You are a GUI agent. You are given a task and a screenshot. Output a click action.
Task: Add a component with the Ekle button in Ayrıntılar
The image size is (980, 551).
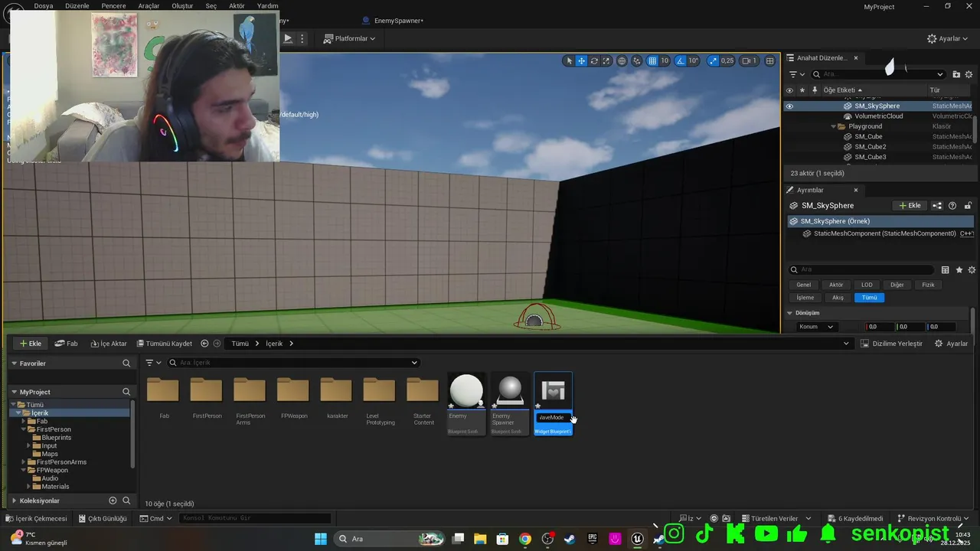[x=910, y=206]
